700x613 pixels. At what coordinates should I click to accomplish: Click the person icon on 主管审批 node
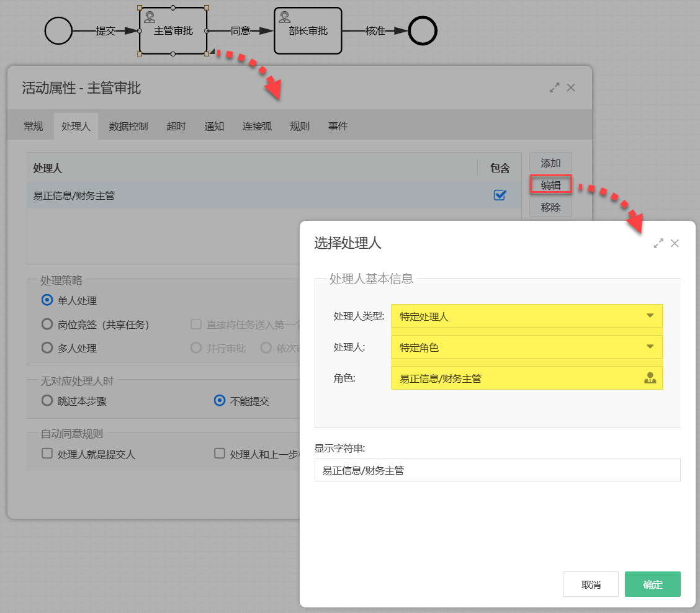(151, 17)
